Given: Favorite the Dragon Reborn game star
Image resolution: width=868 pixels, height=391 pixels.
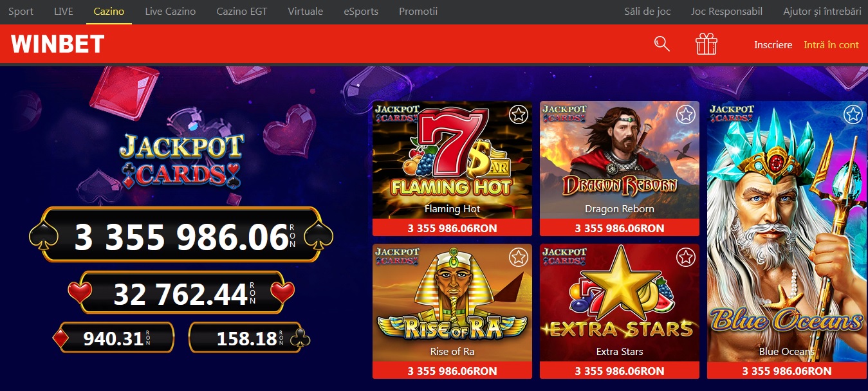Looking at the screenshot, I should tap(686, 115).
